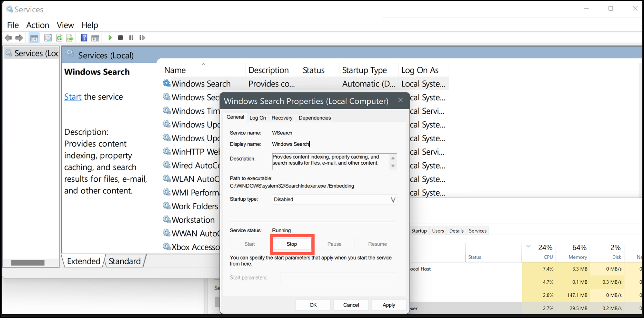Select the Work Folders service row
Image resolution: width=644 pixels, height=318 pixels.
click(191, 206)
